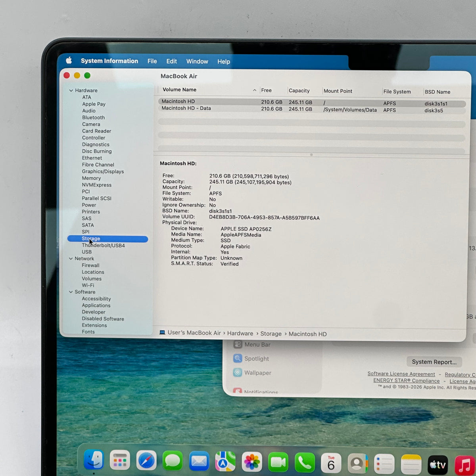
Task: Open Mail from the Dock
Action: (199, 461)
